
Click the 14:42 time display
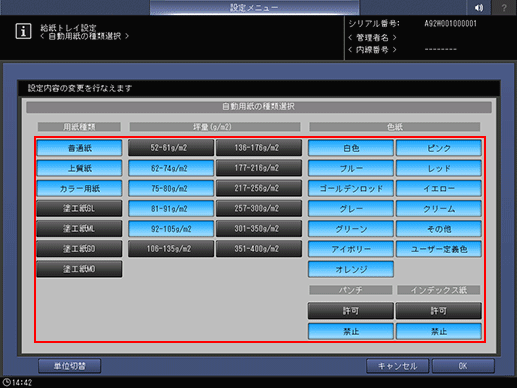point(22,382)
